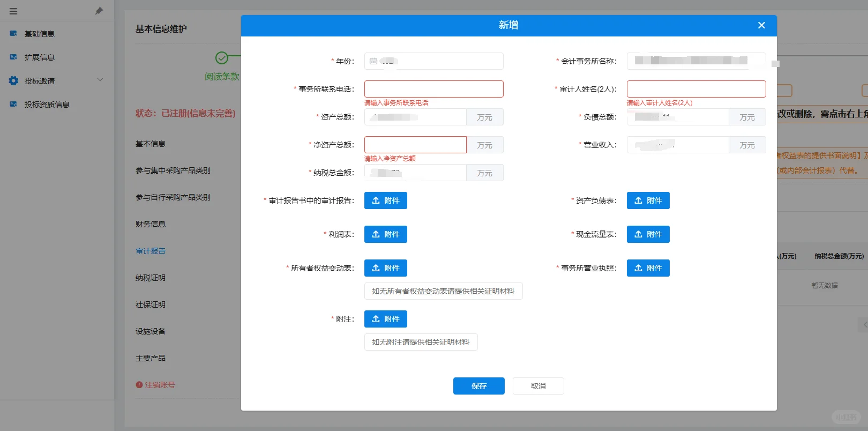
Task: Upload attachment for 利润表
Action: pos(386,234)
